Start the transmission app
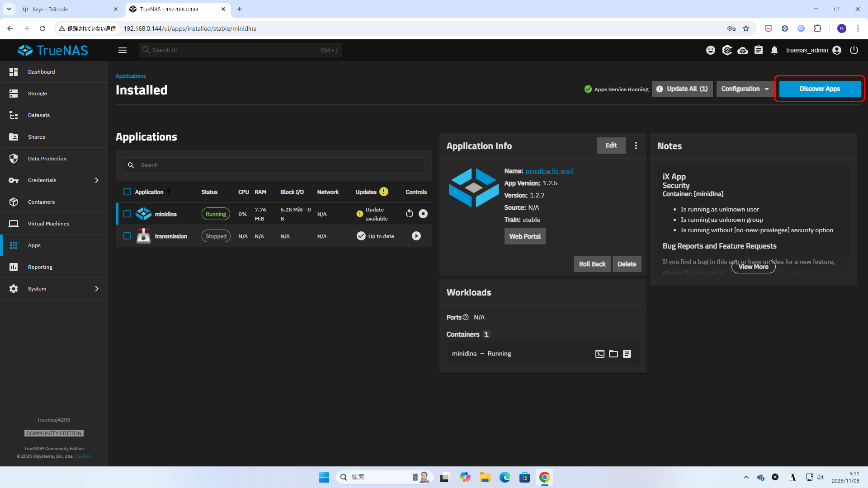Viewport: 868px width, 488px height. point(416,236)
